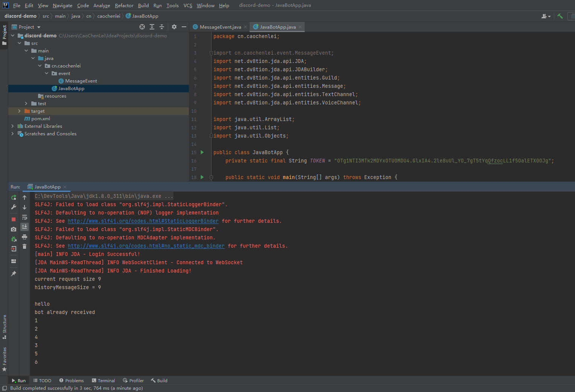The width and height of the screenshot is (575, 392).
Task: Select resources folder in tree
Action: pos(55,96)
